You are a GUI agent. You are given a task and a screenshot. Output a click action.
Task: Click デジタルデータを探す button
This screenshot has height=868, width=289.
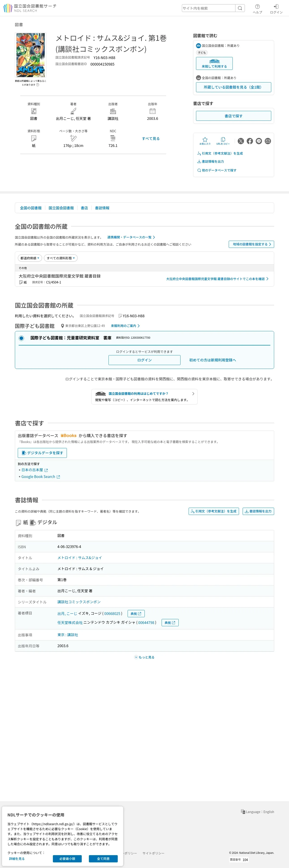click(x=42, y=453)
